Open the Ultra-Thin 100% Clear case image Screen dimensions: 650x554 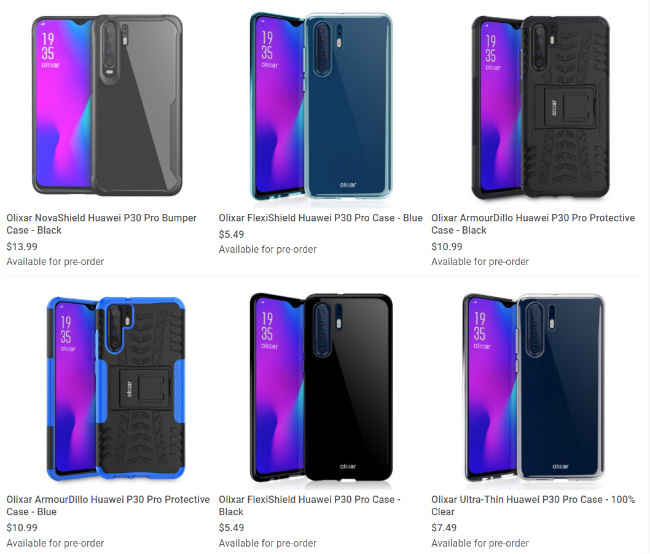534,387
